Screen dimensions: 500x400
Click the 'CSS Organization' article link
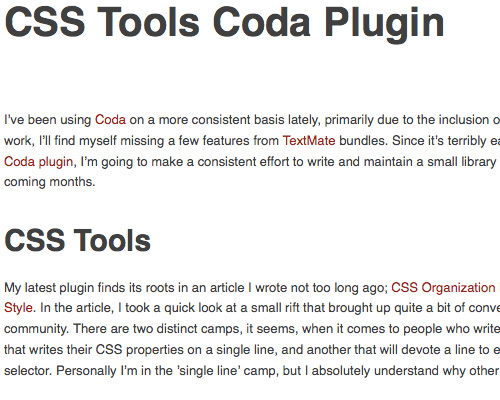pos(443,288)
